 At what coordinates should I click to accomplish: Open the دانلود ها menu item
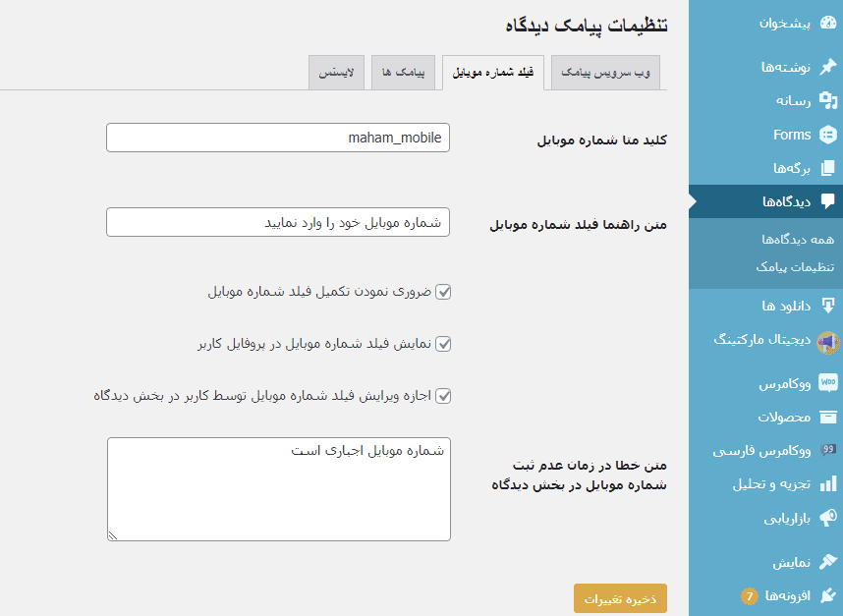pyautogui.click(x=765, y=306)
